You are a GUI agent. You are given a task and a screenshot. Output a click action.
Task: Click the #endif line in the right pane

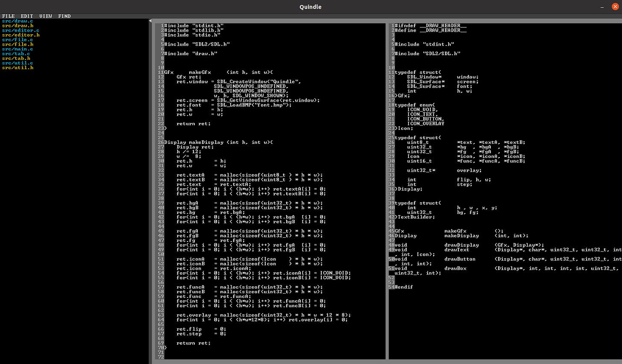click(404, 287)
